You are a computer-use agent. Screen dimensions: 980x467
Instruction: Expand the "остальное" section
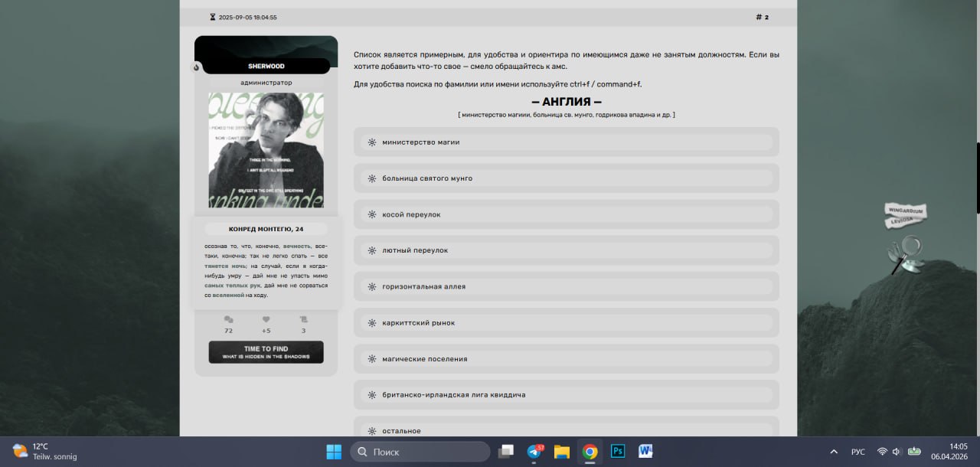(x=566, y=430)
